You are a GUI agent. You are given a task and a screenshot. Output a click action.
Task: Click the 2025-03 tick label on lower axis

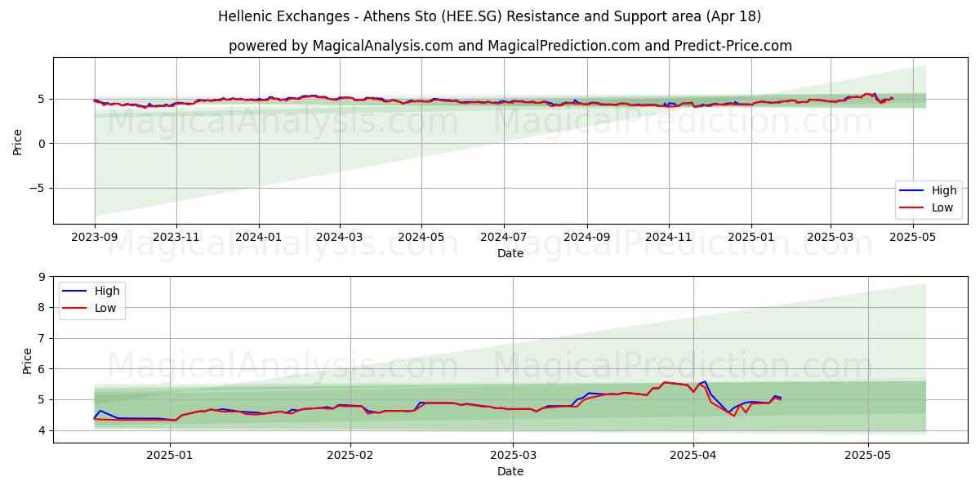click(x=514, y=457)
